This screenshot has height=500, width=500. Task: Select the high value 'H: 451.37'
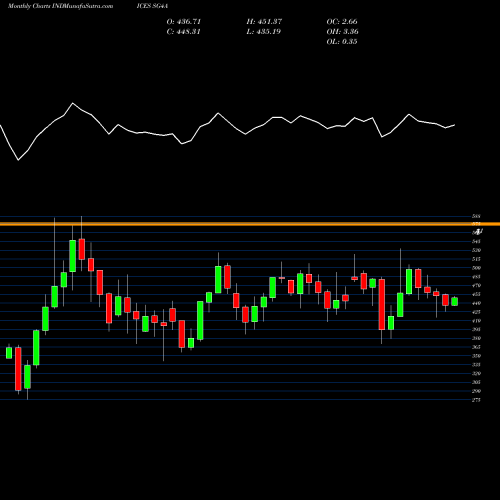click(x=264, y=22)
